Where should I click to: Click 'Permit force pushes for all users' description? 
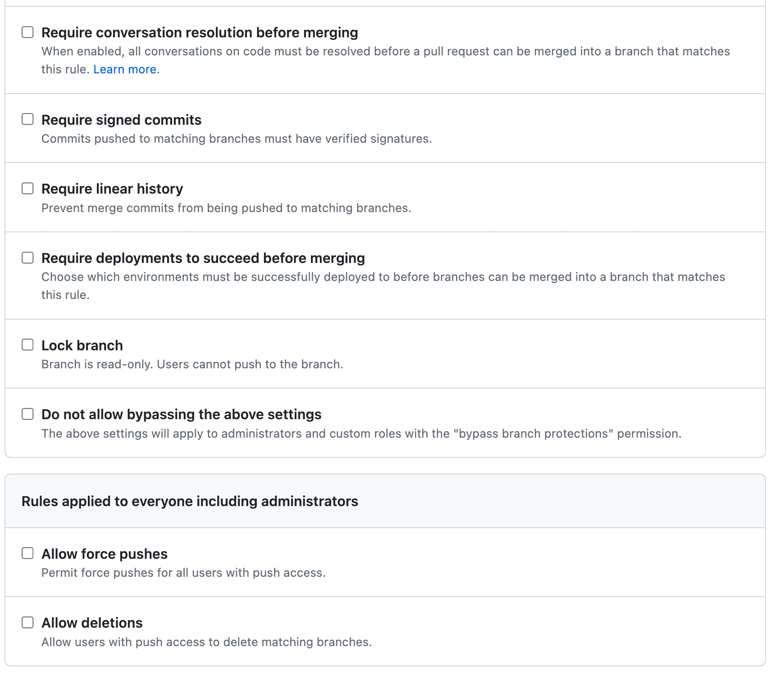coord(183,573)
